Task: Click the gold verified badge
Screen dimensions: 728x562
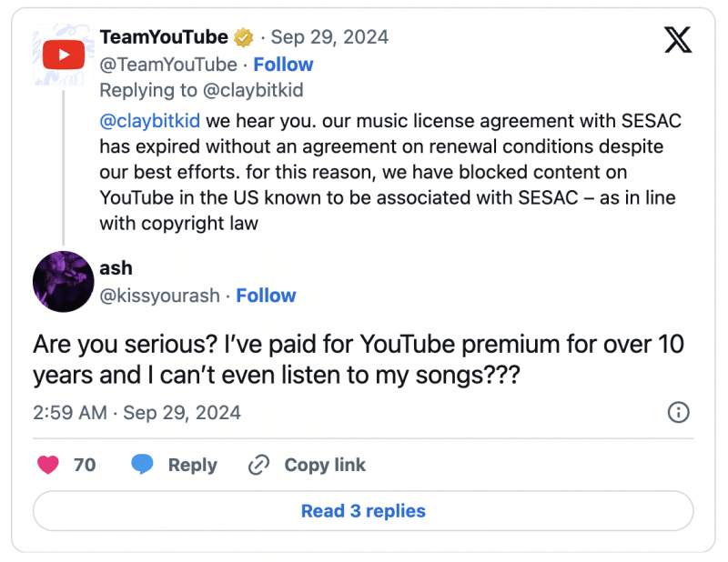Action: (x=244, y=37)
